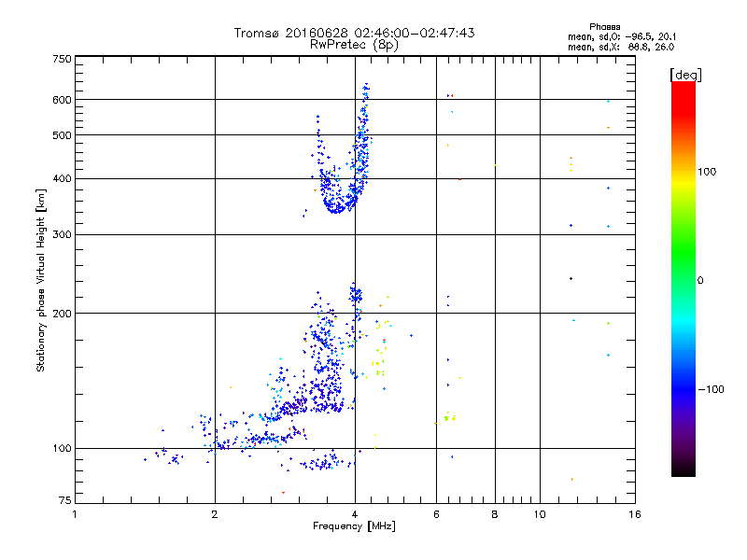Screen dimensions: 747x560
Task: Click the '6' x-axis tick label
Action: click(x=436, y=514)
